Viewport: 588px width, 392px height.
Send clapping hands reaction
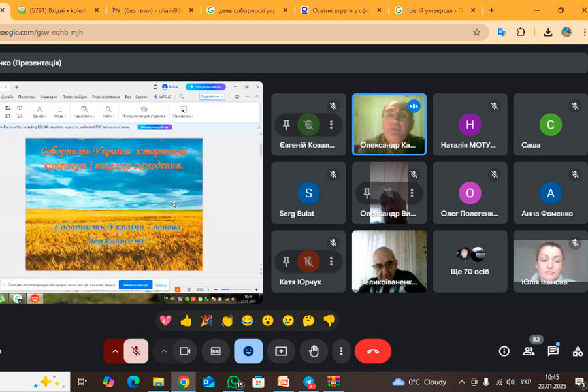(227, 320)
